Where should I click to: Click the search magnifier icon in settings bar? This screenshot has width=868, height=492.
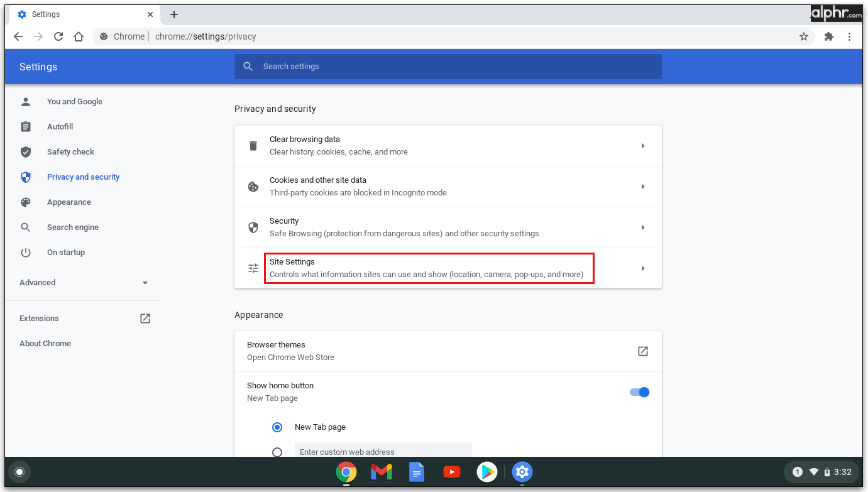click(x=248, y=67)
